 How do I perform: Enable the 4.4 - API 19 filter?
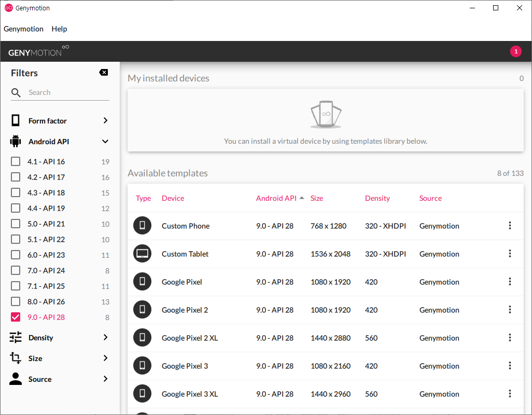coord(16,208)
